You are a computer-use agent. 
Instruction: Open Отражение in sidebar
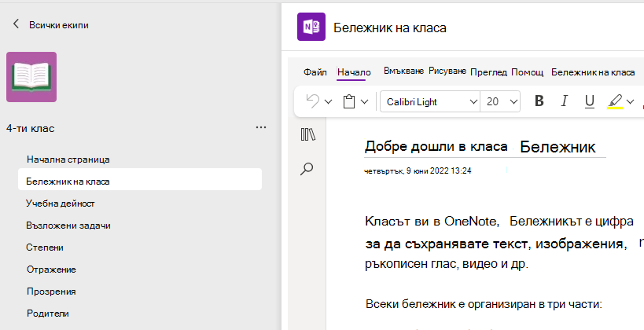[51, 269]
